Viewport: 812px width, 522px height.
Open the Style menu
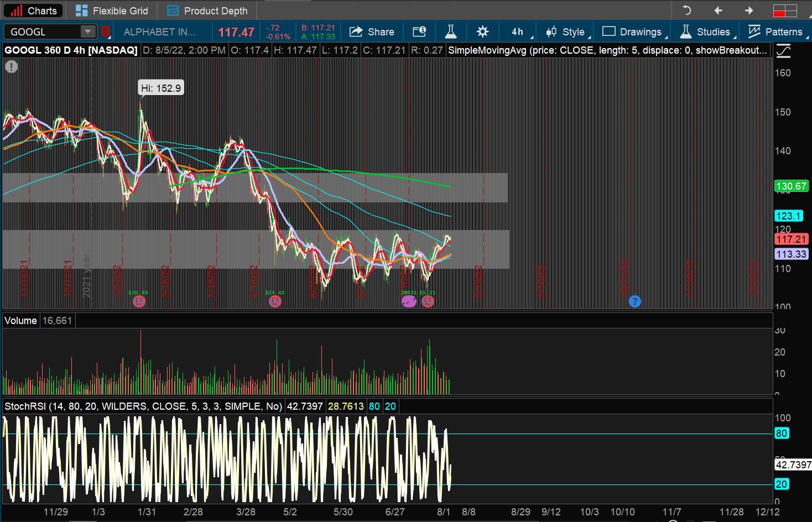coord(566,32)
